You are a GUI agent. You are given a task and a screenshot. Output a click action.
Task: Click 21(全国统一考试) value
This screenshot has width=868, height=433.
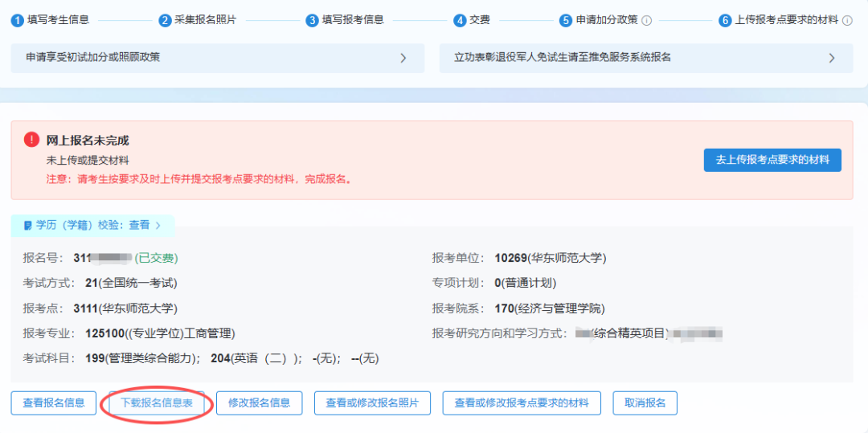click(x=131, y=283)
